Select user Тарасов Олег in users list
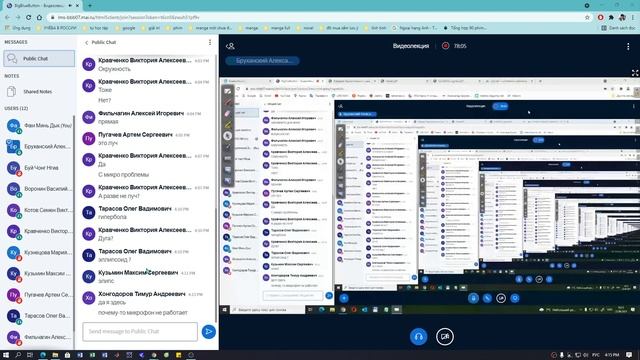640x360 pixels. (39, 316)
